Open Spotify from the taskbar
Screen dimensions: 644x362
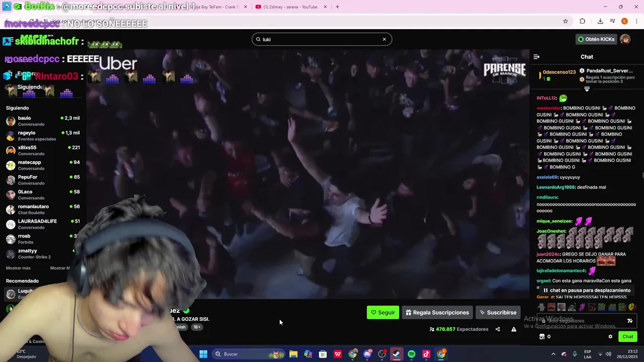412,354
